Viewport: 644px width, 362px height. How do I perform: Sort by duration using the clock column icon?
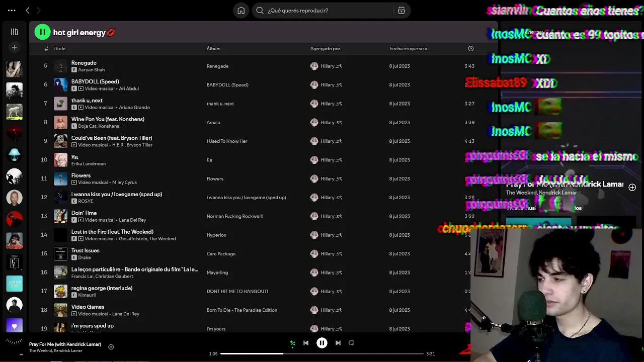point(471,49)
